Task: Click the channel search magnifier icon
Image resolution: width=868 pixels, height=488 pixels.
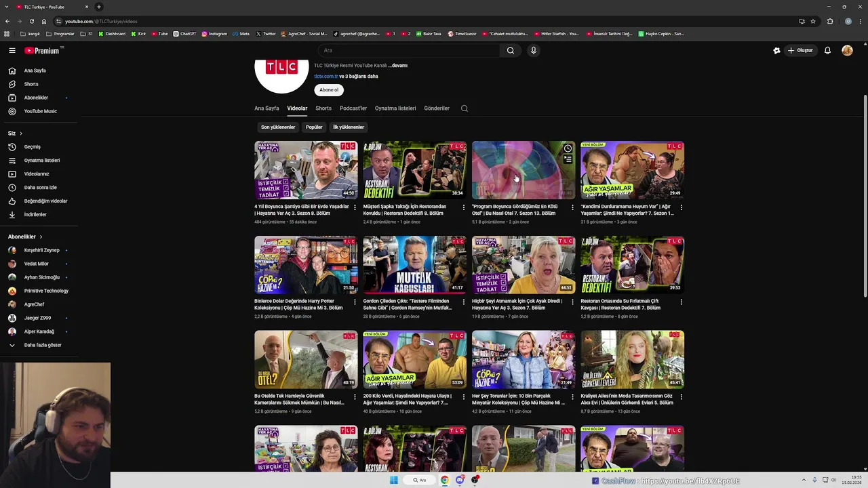Action: [465, 108]
